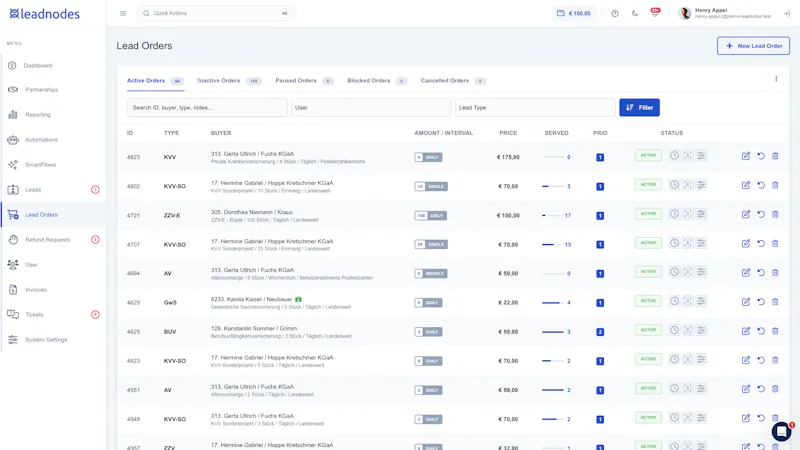This screenshot has width=800, height=450.
Task: Delete order 4707 trash icon
Action: tap(775, 243)
